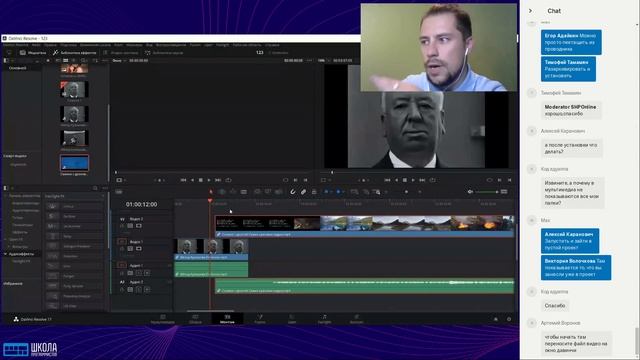Screen dimensions: 640x360
Task: Toggle auto select on Video 2 track
Action: pyautogui.click(x=130, y=226)
